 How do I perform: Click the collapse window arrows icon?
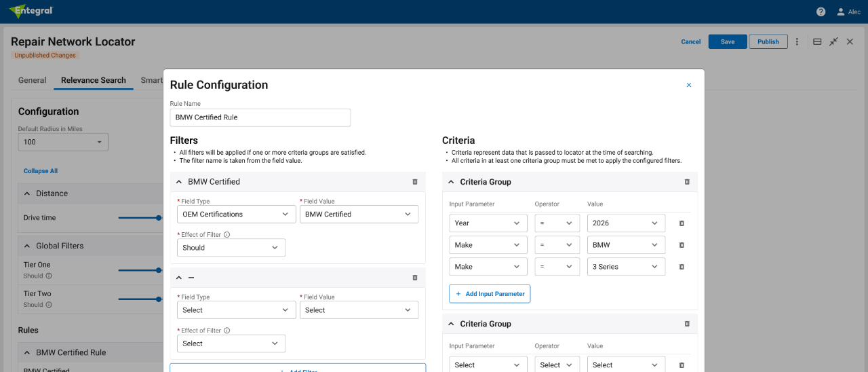point(833,41)
